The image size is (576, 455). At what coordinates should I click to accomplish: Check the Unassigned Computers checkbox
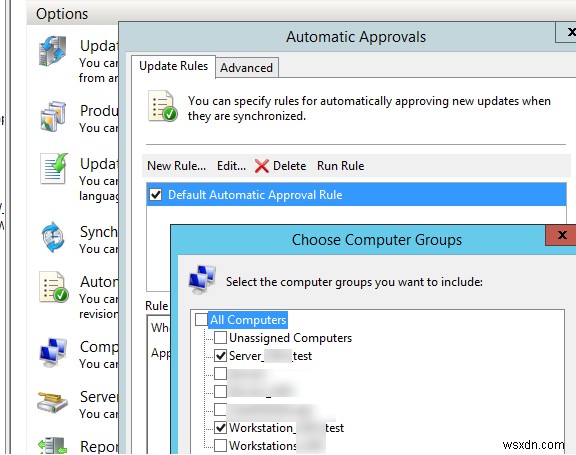point(220,337)
